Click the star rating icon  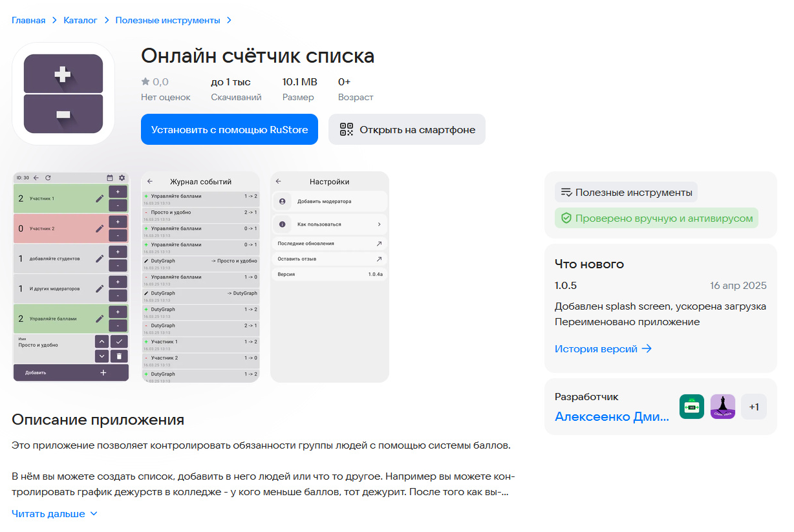[145, 82]
